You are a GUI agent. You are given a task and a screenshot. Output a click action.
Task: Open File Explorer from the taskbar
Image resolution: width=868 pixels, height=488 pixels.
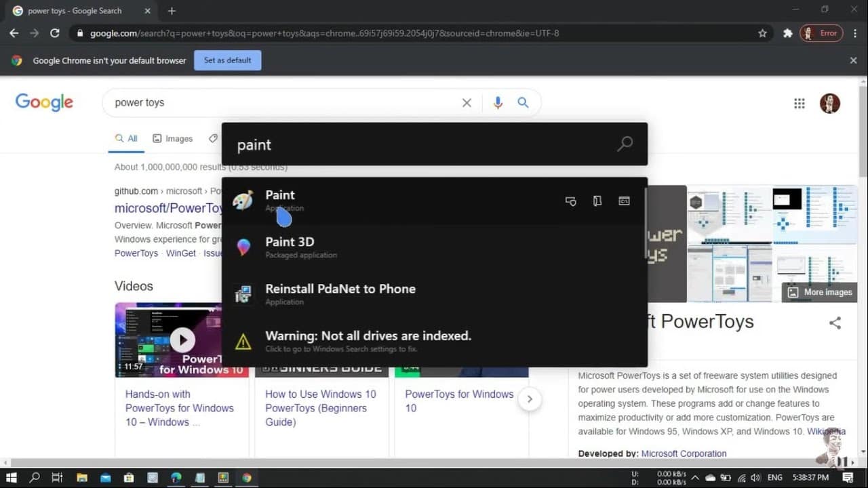[x=82, y=478]
